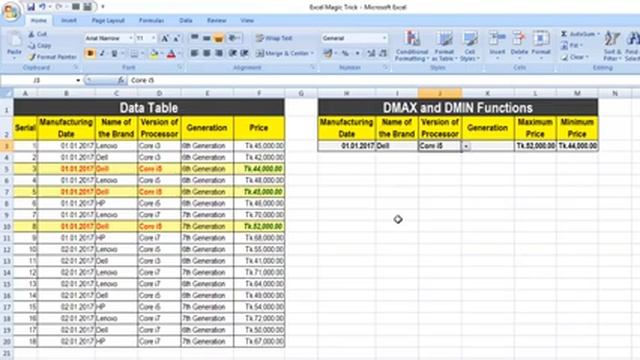Open the borders button

click(134, 53)
